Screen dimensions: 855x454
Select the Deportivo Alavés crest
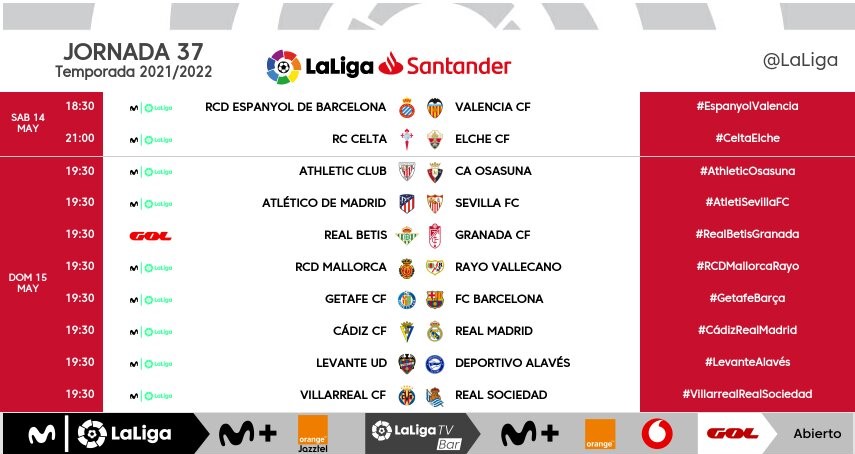click(x=435, y=364)
